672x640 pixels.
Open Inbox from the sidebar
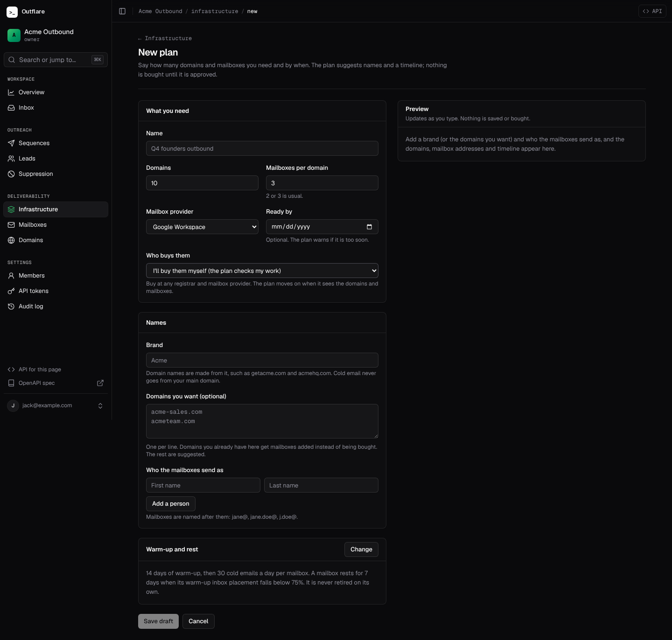click(56, 108)
